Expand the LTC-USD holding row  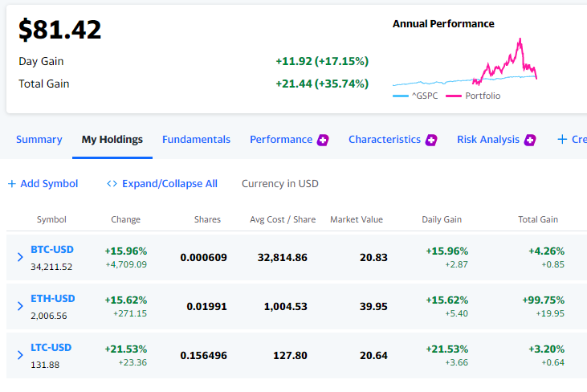pyautogui.click(x=20, y=355)
